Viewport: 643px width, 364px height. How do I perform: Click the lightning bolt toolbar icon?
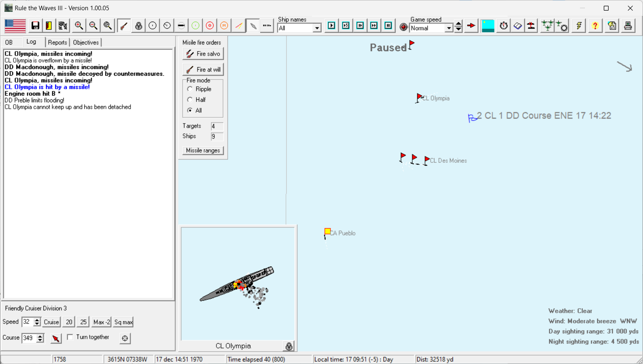click(579, 26)
